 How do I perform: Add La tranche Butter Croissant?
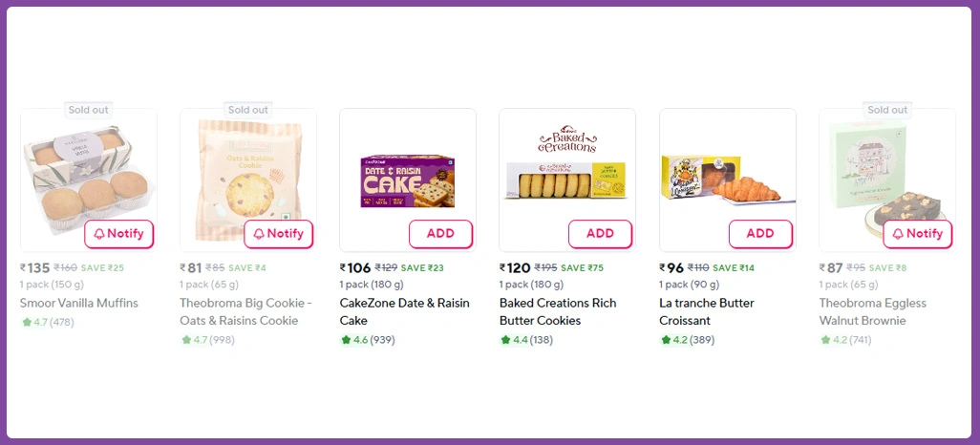(x=760, y=234)
